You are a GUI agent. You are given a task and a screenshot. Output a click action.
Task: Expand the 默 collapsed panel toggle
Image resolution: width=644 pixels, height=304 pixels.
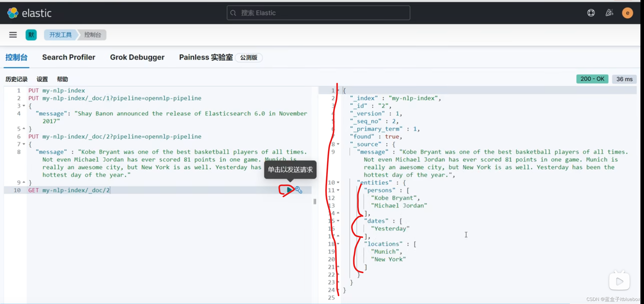32,35
